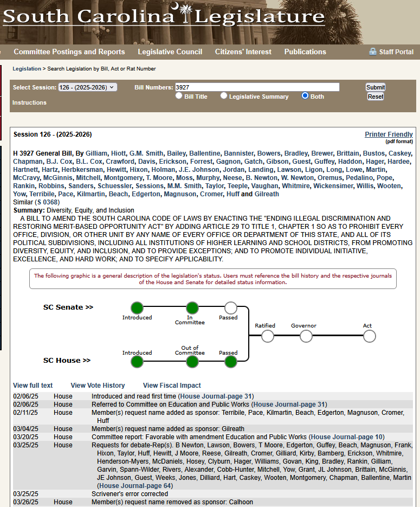Click View Vote History link
Viewport: 420px width, 507px height.
pyautogui.click(x=98, y=386)
